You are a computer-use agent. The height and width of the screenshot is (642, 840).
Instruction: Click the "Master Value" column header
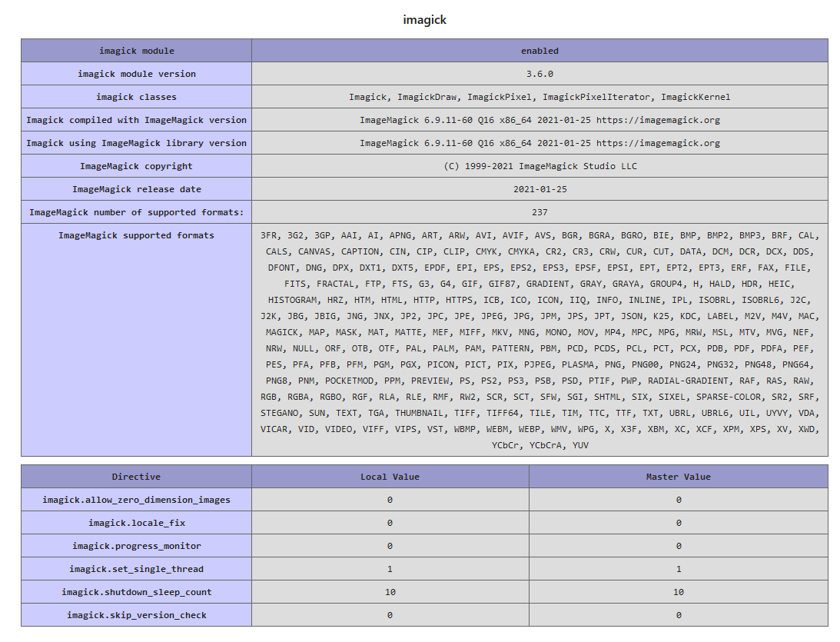678,477
